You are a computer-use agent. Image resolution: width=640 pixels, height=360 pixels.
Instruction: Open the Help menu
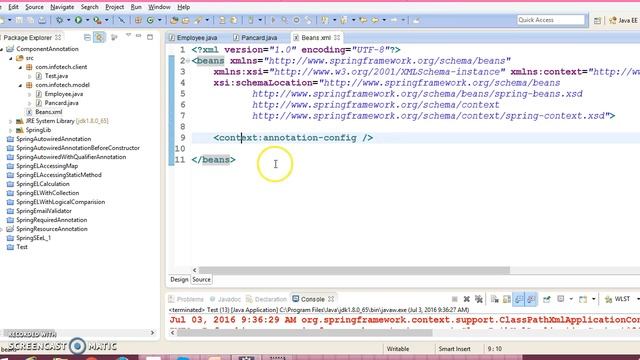183,7
